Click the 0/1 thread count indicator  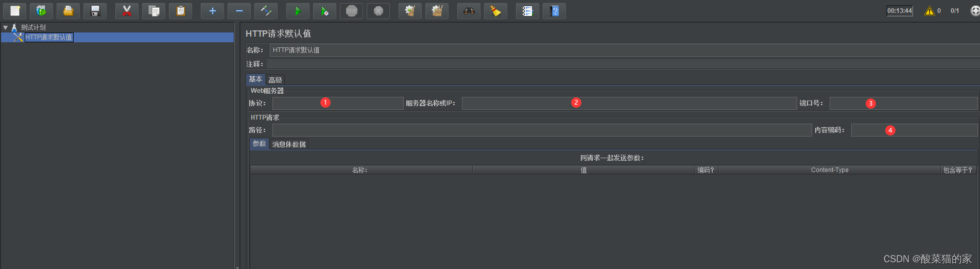[x=955, y=11]
